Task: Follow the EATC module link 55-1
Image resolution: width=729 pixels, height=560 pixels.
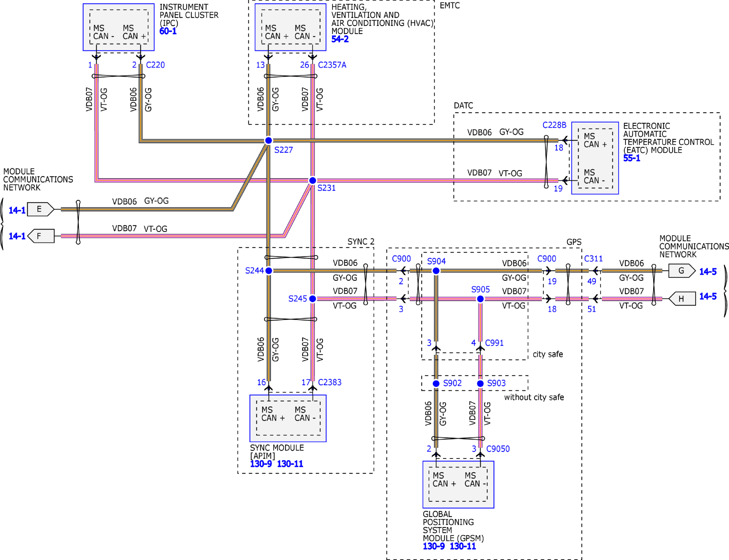Action: point(631,158)
